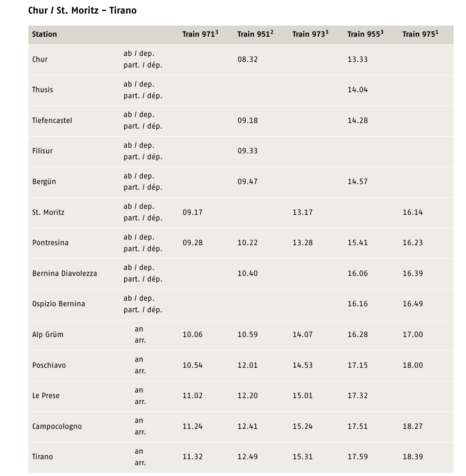This screenshot has width=466, height=476.
Task: Click the Bergün station name
Action: coord(44,182)
